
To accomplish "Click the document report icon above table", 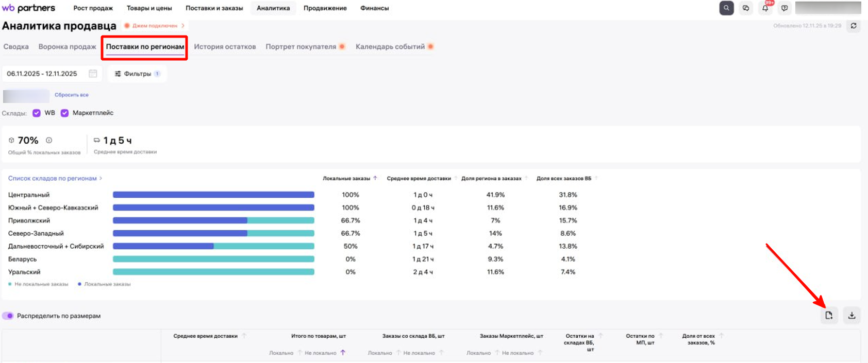I will (x=829, y=315).
